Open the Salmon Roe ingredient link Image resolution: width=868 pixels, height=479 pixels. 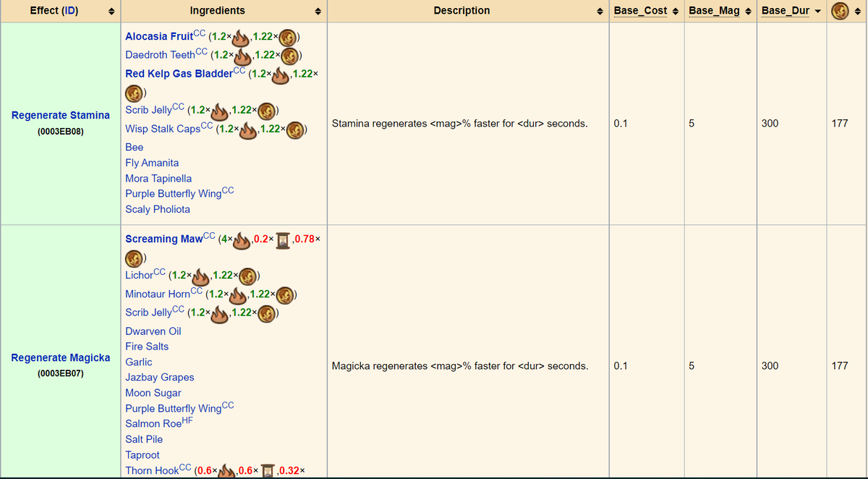click(x=153, y=424)
